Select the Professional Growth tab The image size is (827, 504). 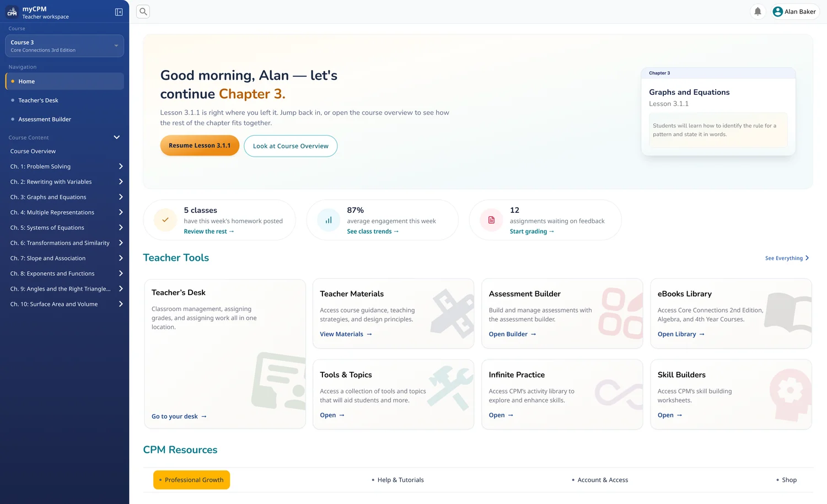[191, 480]
